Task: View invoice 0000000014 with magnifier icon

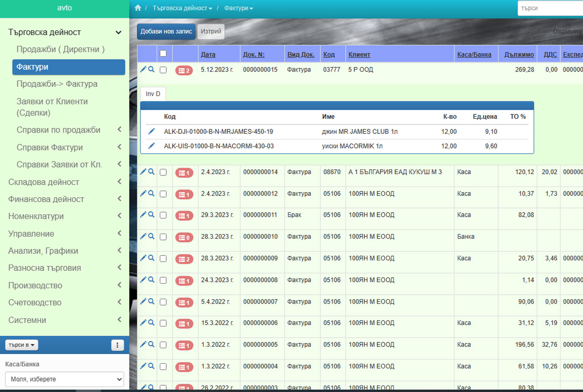Action: pos(151,172)
